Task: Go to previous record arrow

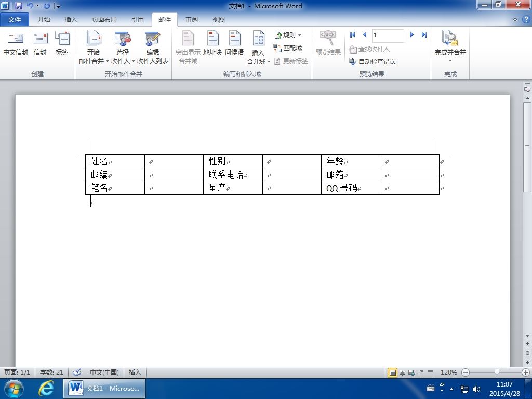Action: (x=365, y=35)
